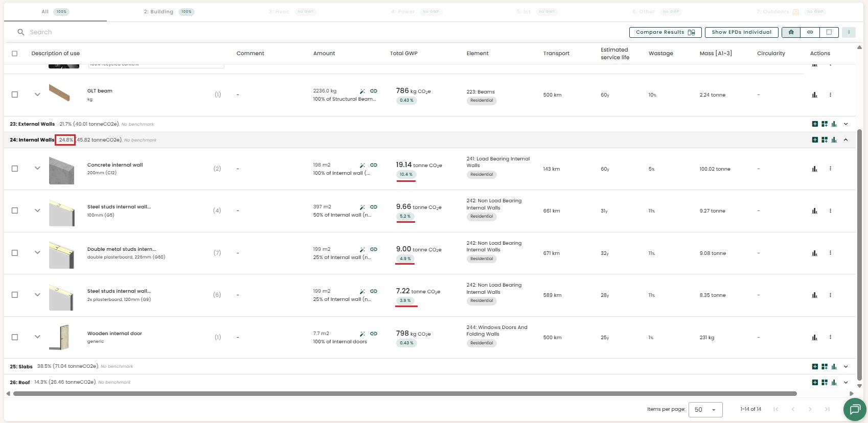Click magic wand icon for Concrete internal wall
Screen dimensions: 868x423
coord(362,165)
